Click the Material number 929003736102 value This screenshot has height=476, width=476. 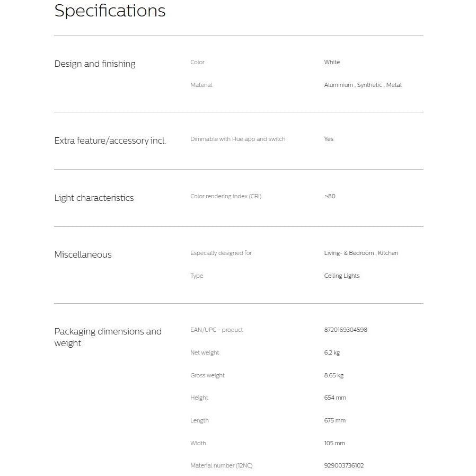(343, 465)
